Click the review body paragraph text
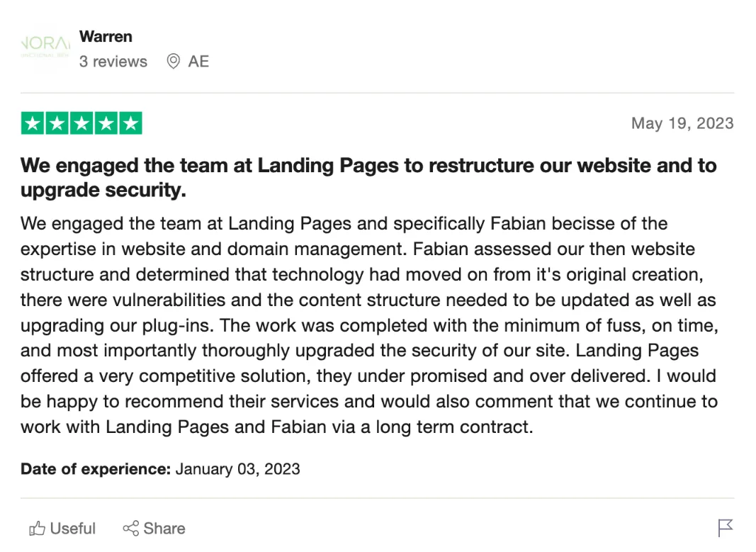 coord(368,325)
